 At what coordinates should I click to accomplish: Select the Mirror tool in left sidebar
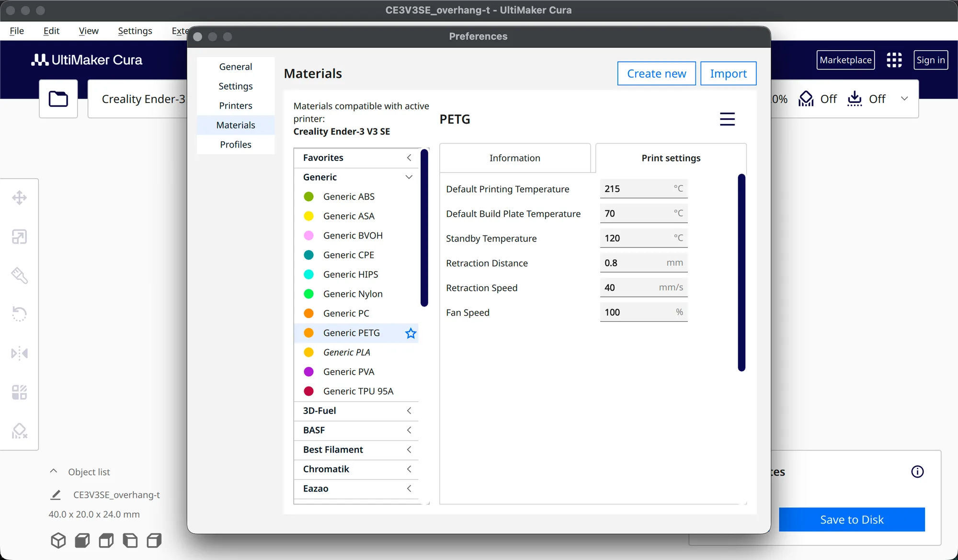tap(19, 354)
